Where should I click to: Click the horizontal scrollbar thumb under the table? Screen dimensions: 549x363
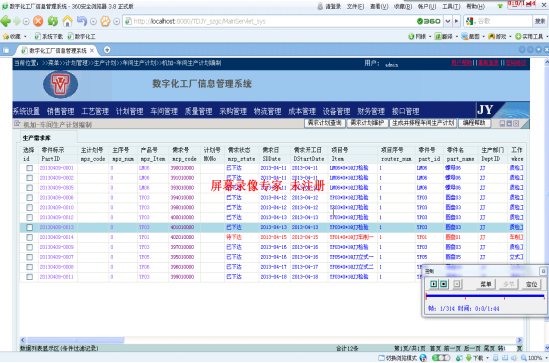76,340
